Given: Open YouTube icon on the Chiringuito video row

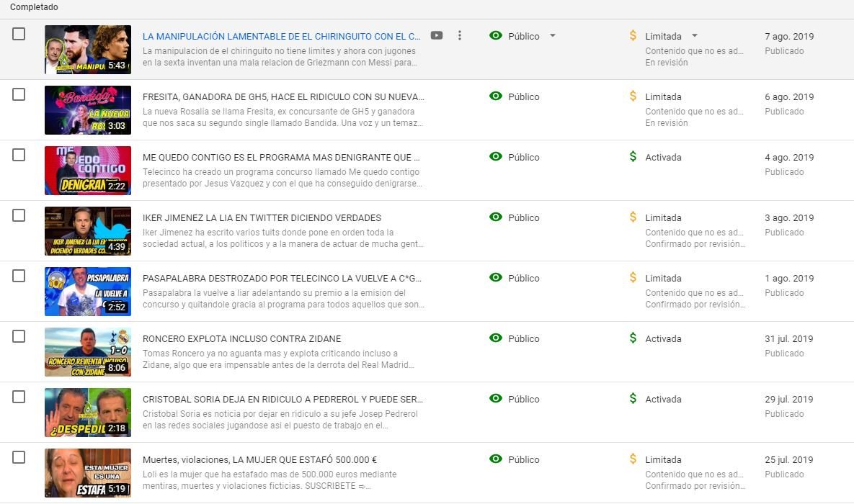Looking at the screenshot, I should click(436, 35).
